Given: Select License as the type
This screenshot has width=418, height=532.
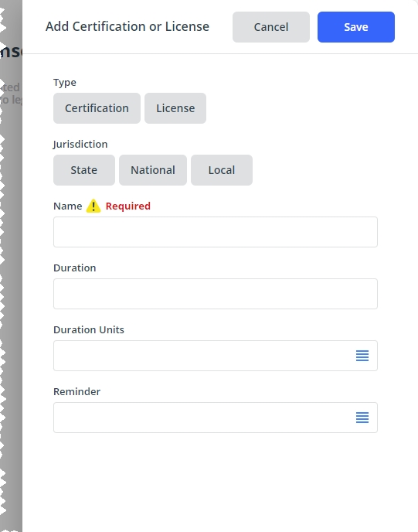Looking at the screenshot, I should click(x=175, y=108).
